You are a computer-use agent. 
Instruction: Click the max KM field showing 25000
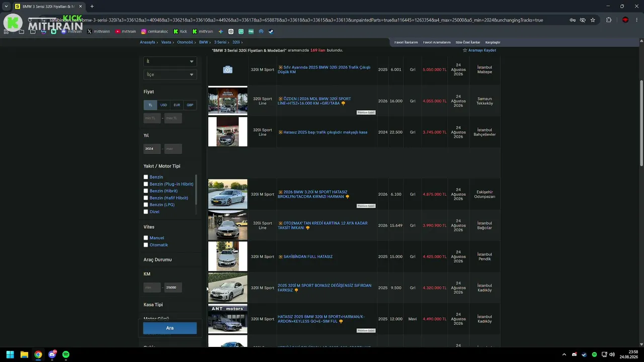(173, 288)
